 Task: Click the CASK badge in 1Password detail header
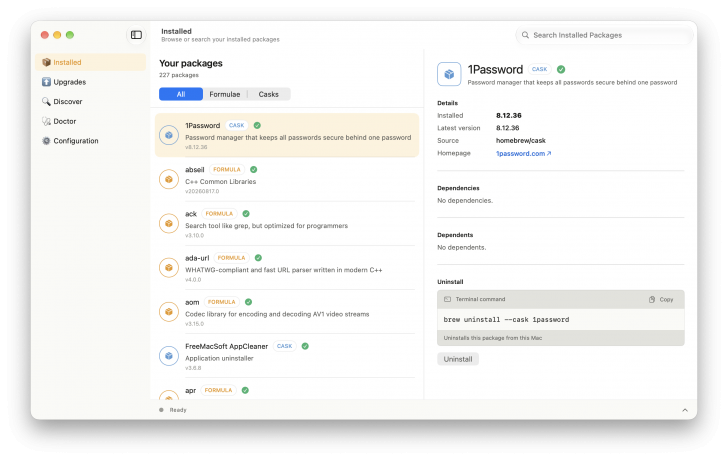[x=540, y=69]
